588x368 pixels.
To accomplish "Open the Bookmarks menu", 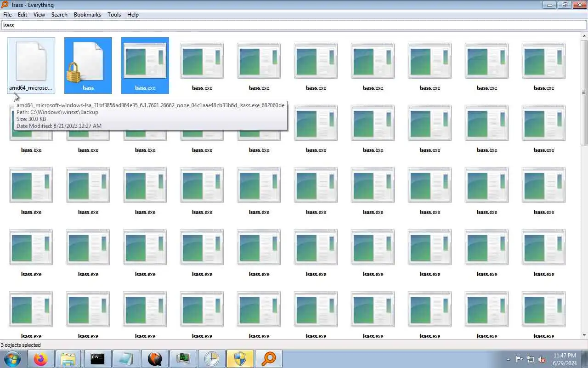I will pyautogui.click(x=87, y=15).
